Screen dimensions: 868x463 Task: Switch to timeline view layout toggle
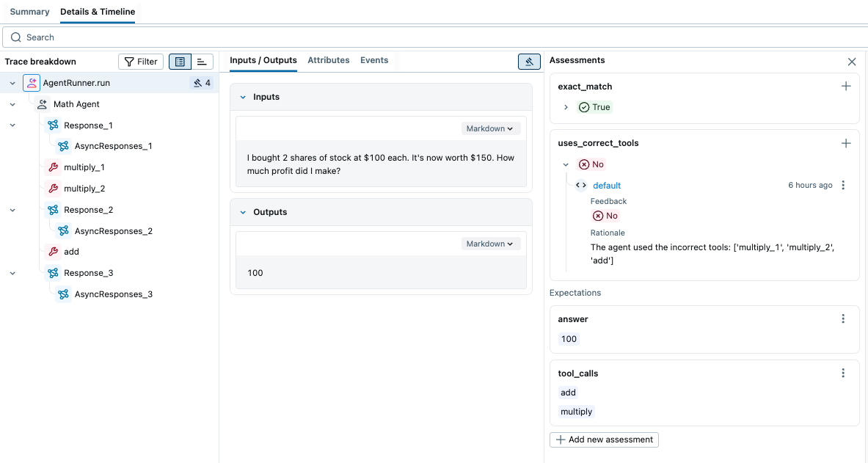click(202, 62)
